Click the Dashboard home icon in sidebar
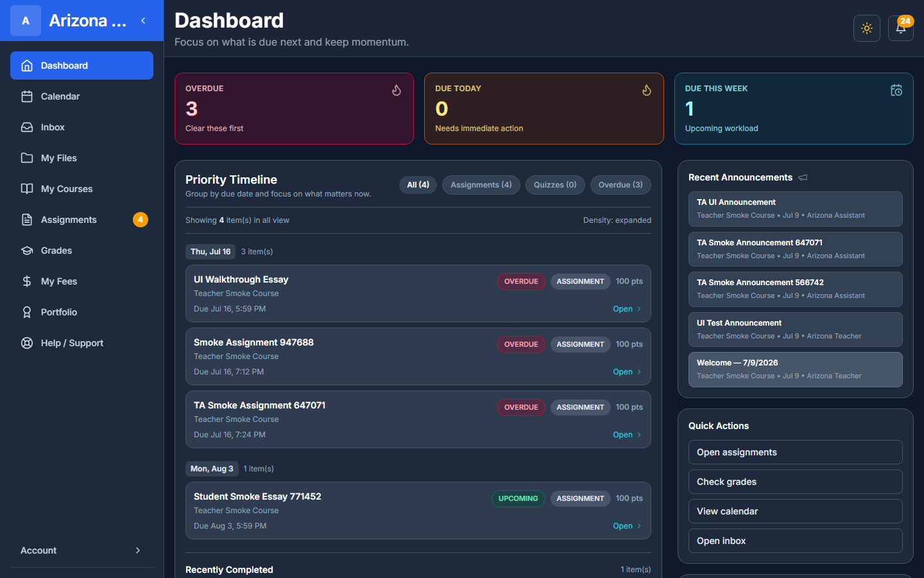924x578 pixels. (27, 66)
